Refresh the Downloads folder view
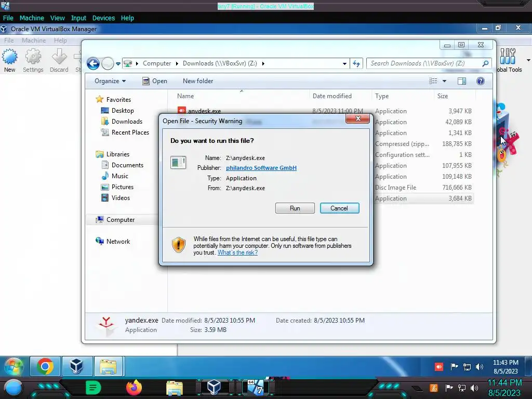The width and height of the screenshot is (532, 399). tap(356, 63)
